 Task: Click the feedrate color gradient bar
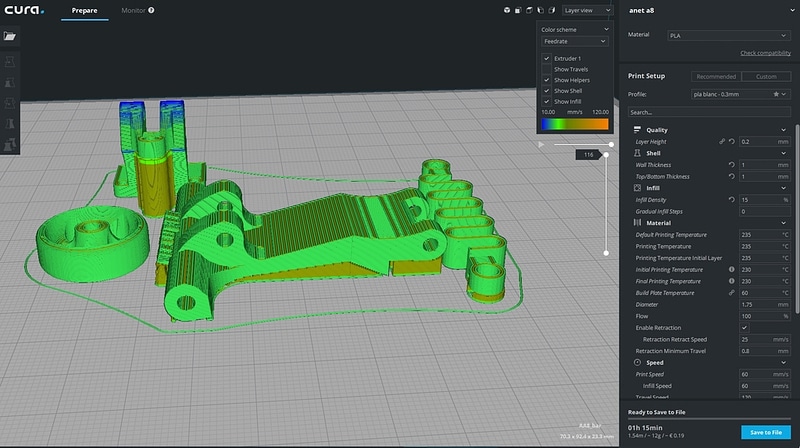pyautogui.click(x=574, y=124)
